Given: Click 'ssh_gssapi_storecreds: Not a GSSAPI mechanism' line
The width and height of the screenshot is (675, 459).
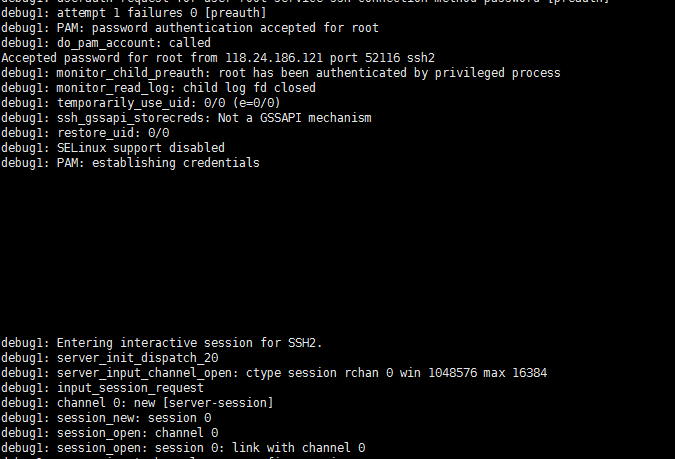Looking at the screenshot, I should click(x=186, y=118).
